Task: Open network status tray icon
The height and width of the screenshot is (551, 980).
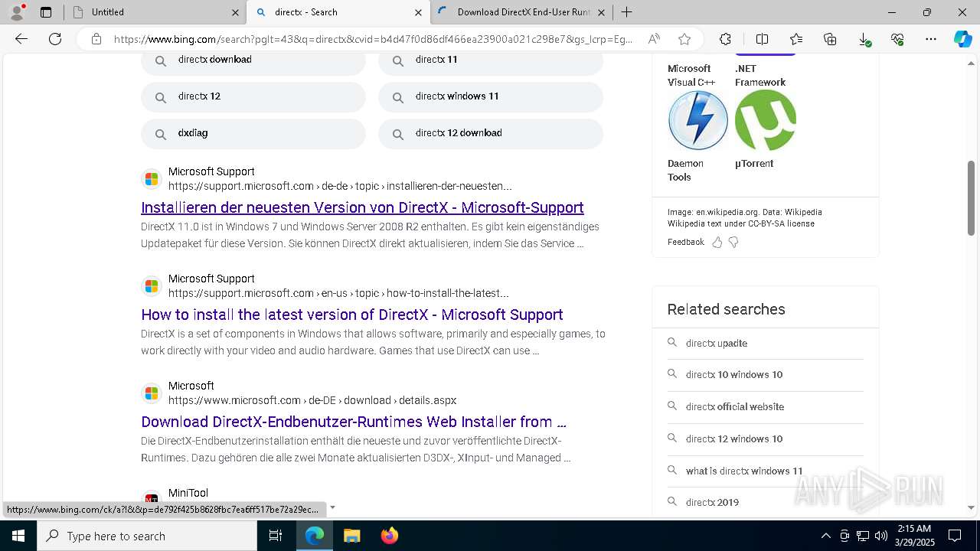Action: pos(863,536)
